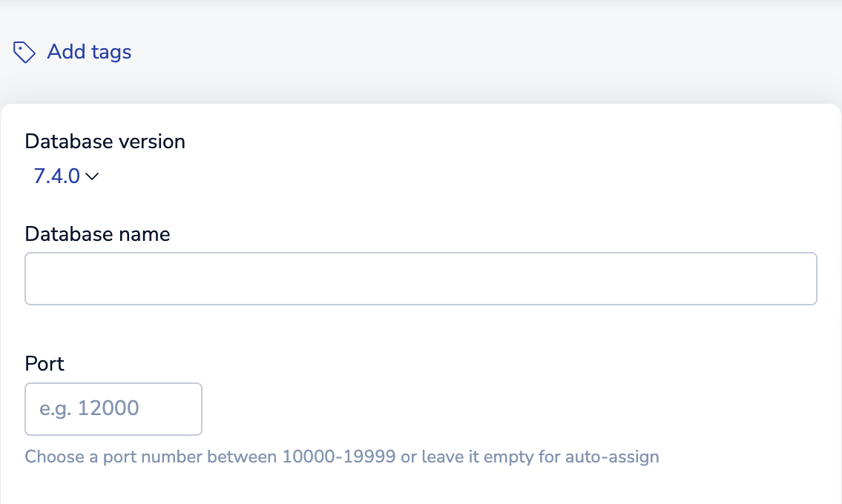Viewport: 842px width, 504px height.
Task: Expand the 7.4.0 database version dropdown
Action: (x=66, y=176)
